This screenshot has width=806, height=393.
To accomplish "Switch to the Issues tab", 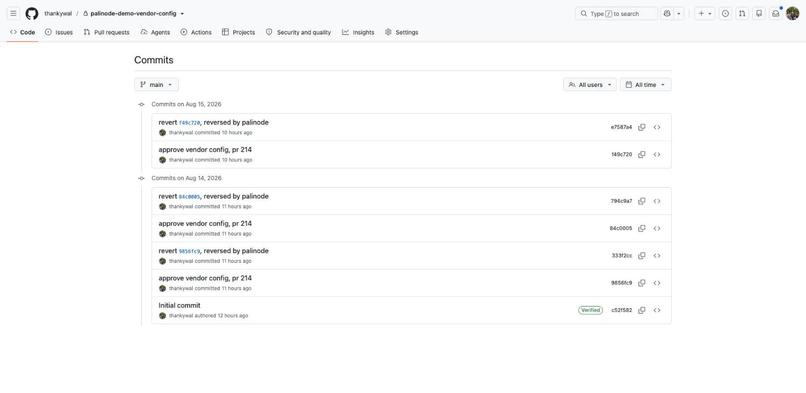I will click(59, 32).
